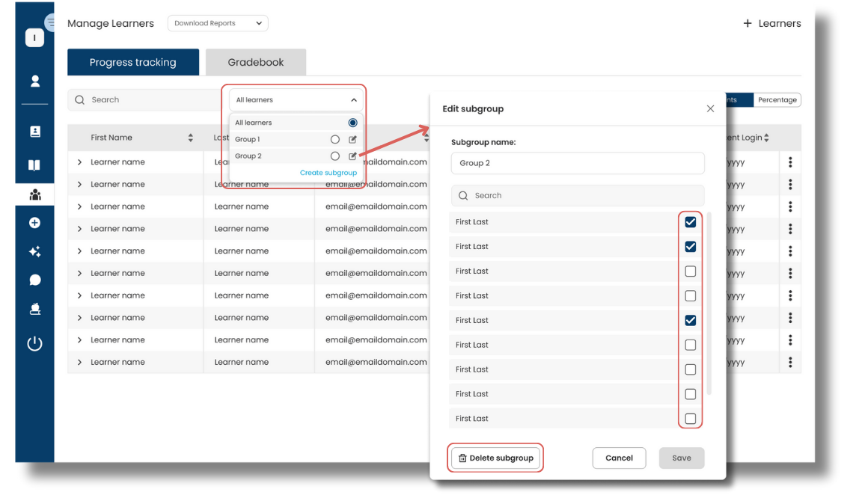The image size is (859, 504).
Task: Switch to the Gradebook tab
Action: (256, 62)
